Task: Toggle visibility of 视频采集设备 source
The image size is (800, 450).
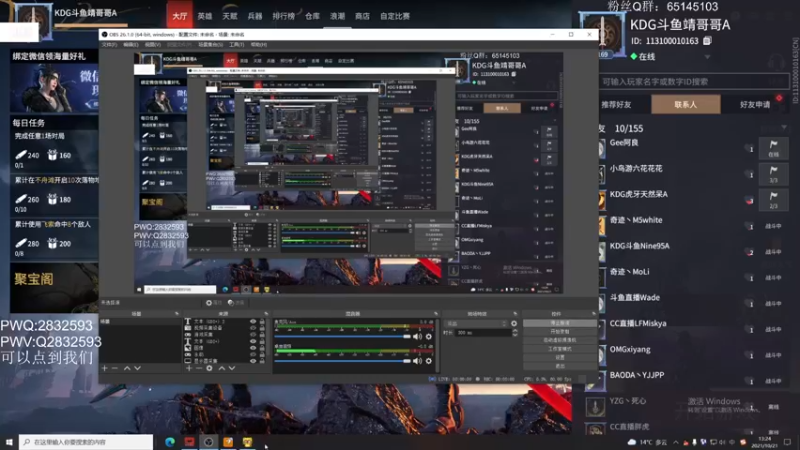Action: pos(253,328)
